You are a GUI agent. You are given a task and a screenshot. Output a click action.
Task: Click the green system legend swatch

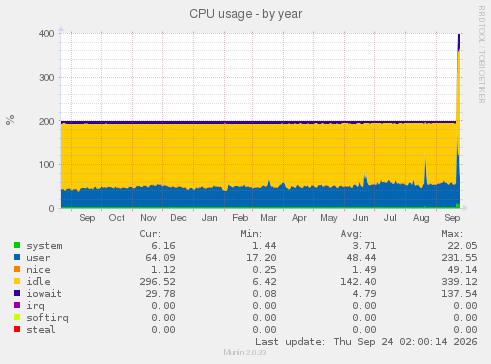(x=17, y=245)
